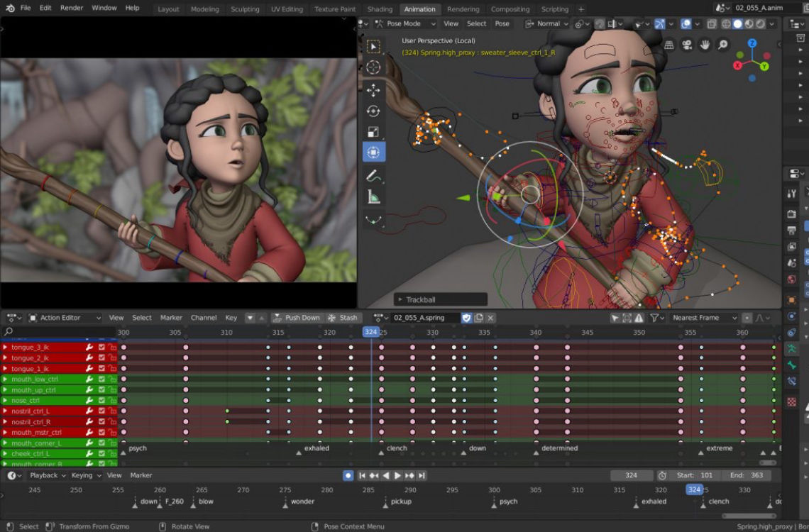Screen dimensions: 809x532
Task: Click the pan hand viewport icon
Action: [705, 45]
